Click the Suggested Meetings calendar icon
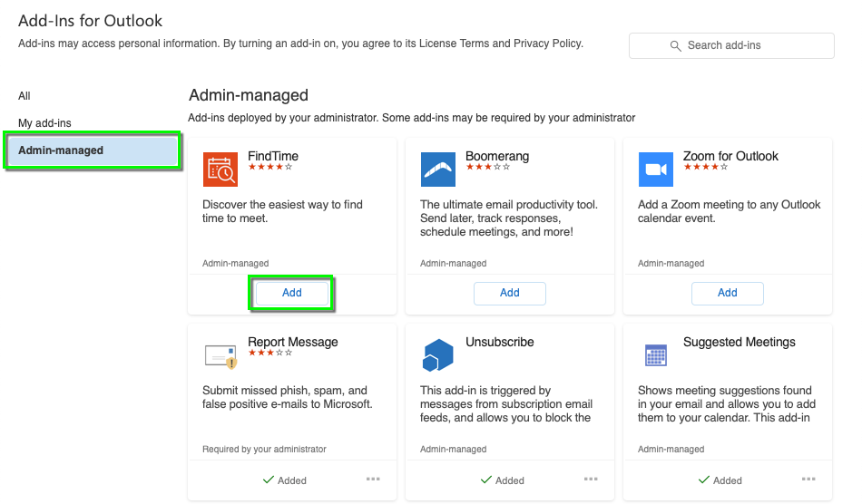Screen dimensions: 862x504 point(656,355)
